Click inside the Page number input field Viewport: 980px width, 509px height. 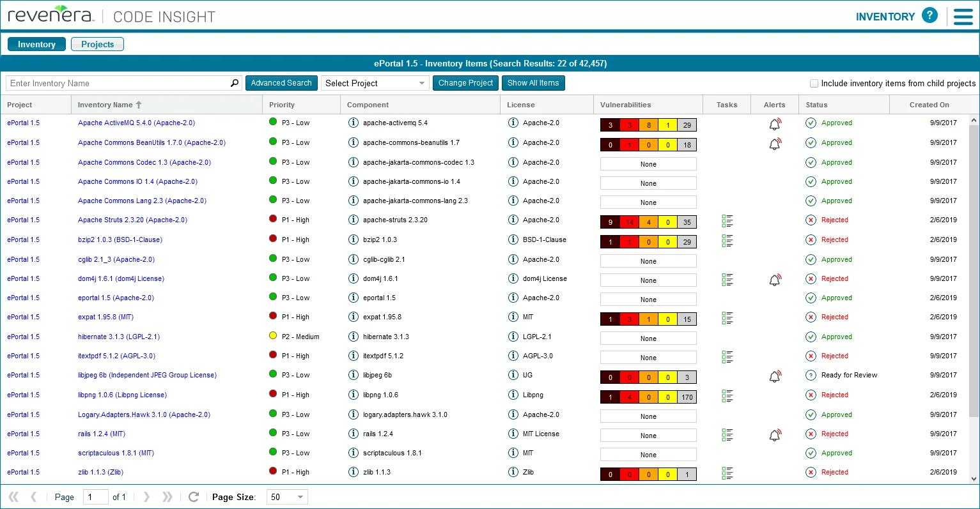click(96, 496)
